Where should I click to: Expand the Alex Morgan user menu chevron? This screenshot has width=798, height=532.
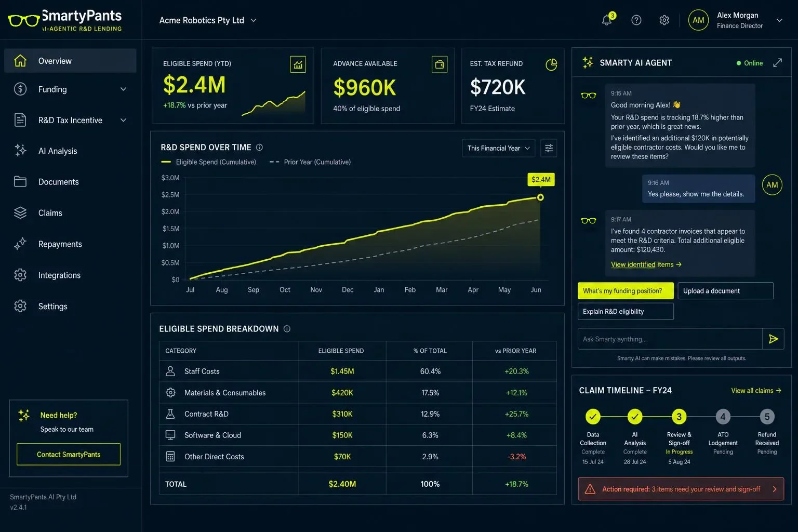tap(779, 20)
